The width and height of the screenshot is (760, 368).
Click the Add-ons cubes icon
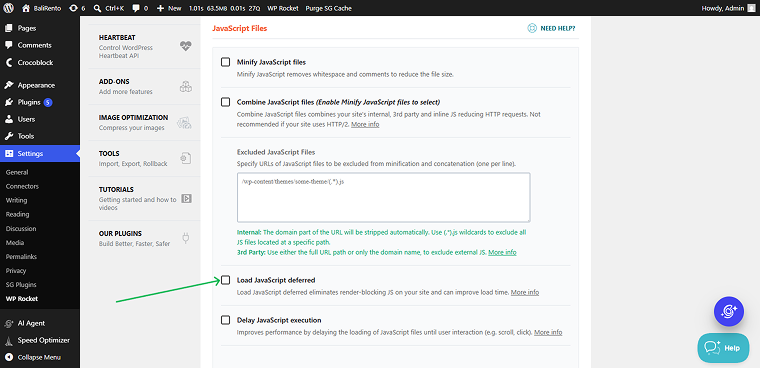[186, 86]
